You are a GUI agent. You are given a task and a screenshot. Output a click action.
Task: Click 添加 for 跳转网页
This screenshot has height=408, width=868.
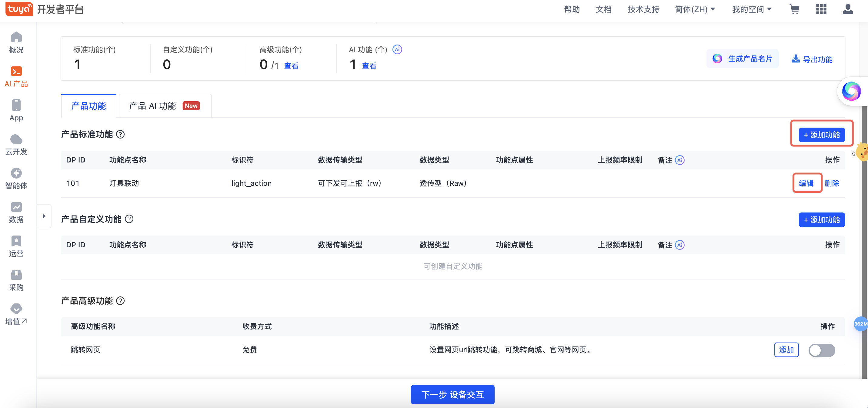click(786, 350)
